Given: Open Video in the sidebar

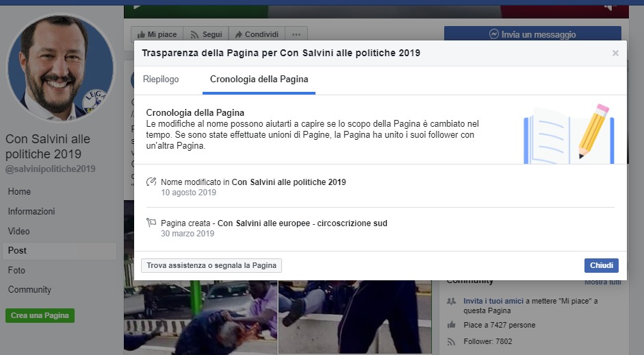Looking at the screenshot, I should coord(19,231).
